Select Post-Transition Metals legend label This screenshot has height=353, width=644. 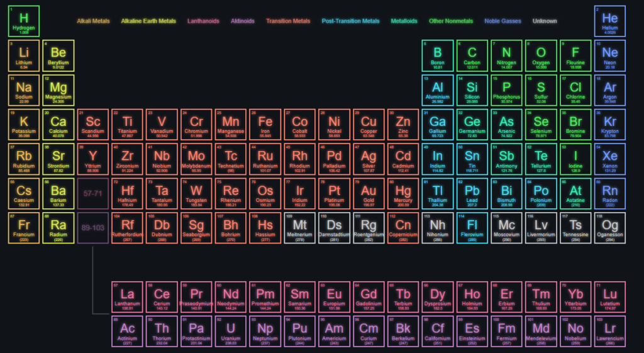coord(350,21)
